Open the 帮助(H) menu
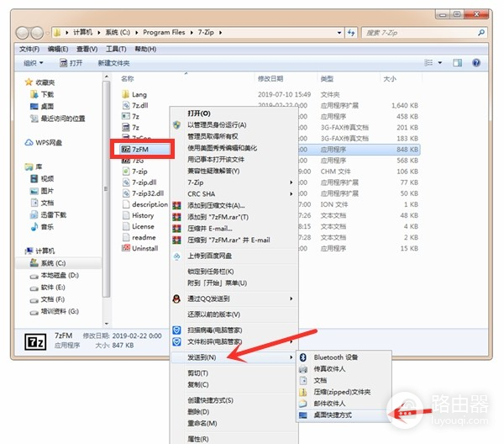This screenshot has height=444, width=504. pyautogui.click(x=145, y=49)
